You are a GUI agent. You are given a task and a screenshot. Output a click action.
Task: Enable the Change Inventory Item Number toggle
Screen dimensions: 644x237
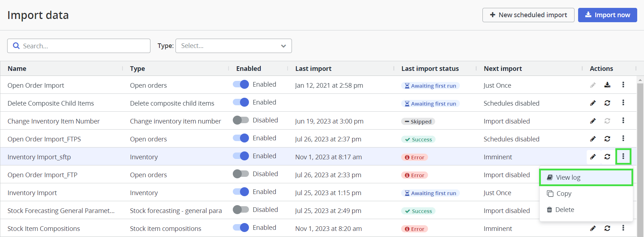[x=241, y=120]
